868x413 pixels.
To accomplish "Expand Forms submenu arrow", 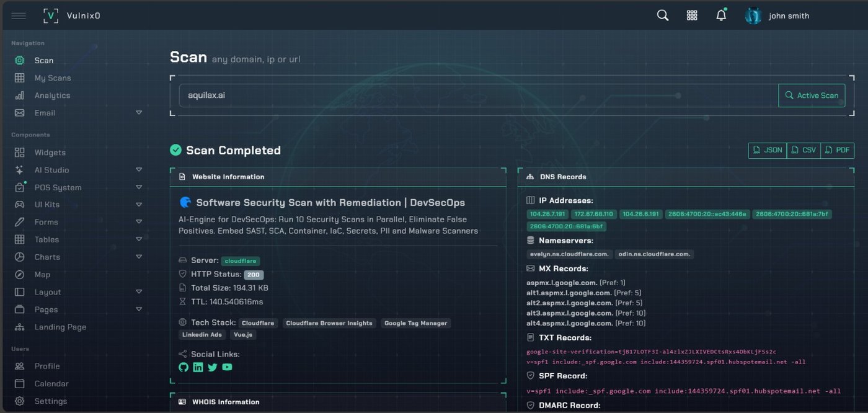I will (139, 221).
